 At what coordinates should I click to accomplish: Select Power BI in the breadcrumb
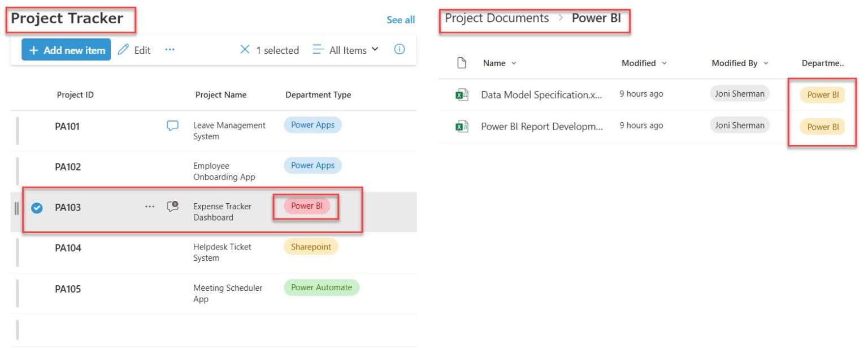tap(597, 18)
